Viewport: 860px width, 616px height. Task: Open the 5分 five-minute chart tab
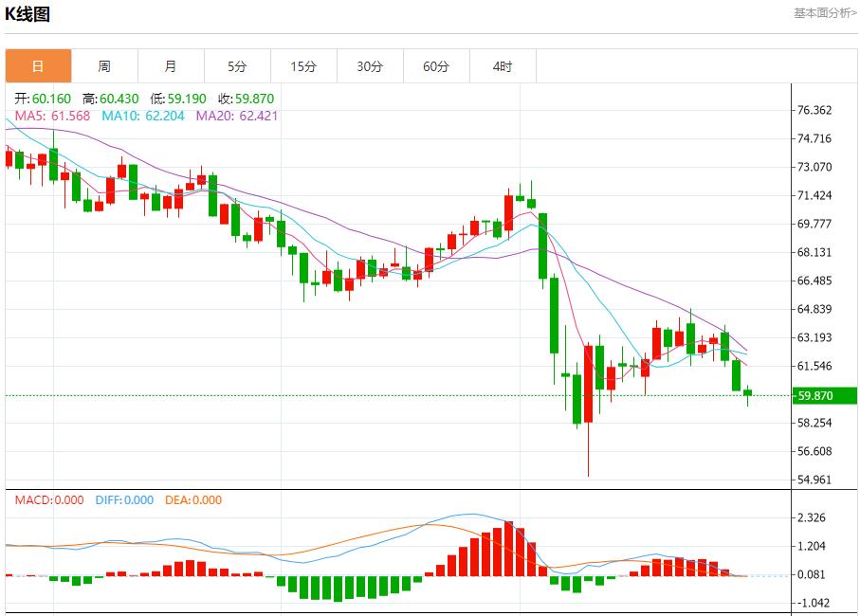coord(237,66)
